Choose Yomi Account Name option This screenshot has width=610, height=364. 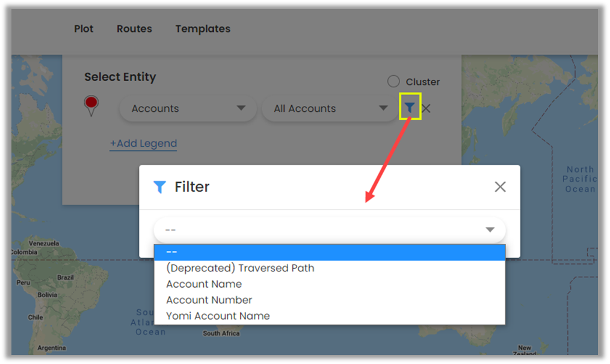[218, 316]
